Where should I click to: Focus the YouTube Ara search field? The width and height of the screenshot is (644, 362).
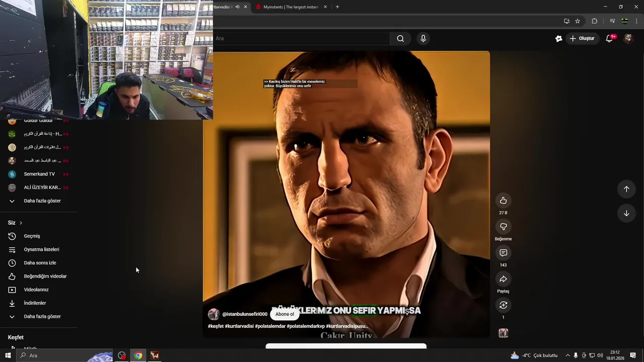click(301, 39)
